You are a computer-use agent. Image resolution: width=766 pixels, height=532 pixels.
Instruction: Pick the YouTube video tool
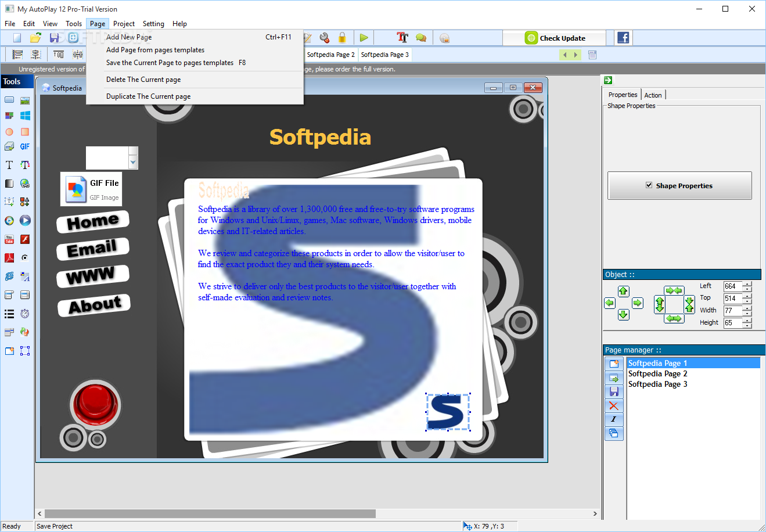tap(9, 239)
